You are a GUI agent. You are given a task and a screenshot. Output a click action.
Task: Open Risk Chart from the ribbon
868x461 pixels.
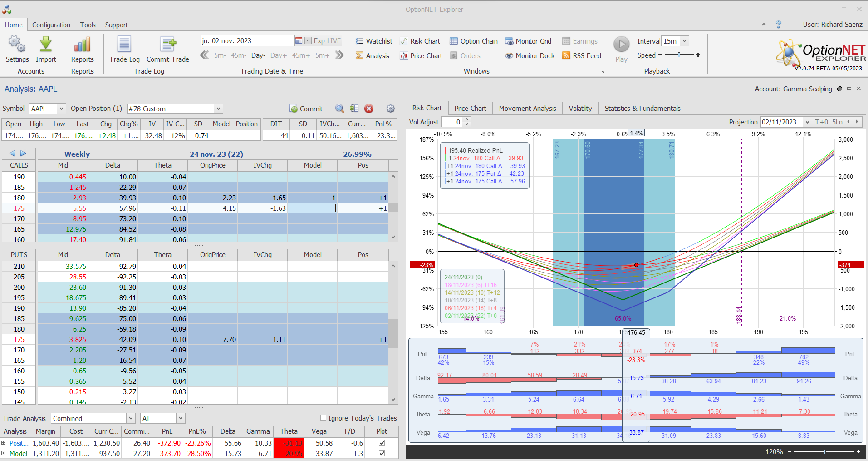point(420,41)
